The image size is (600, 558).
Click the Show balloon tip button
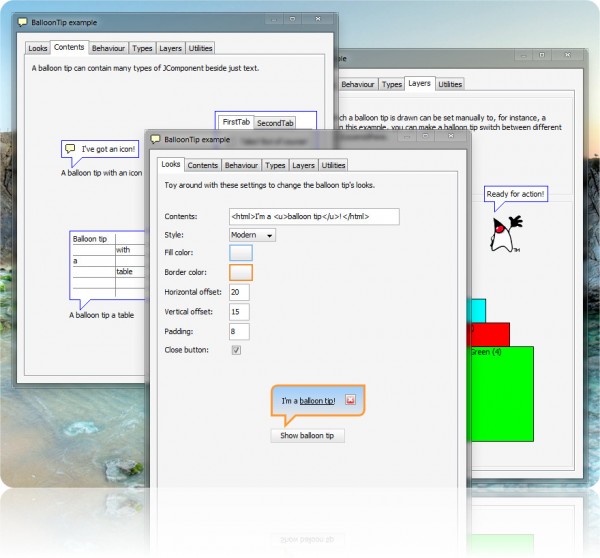tap(307, 436)
